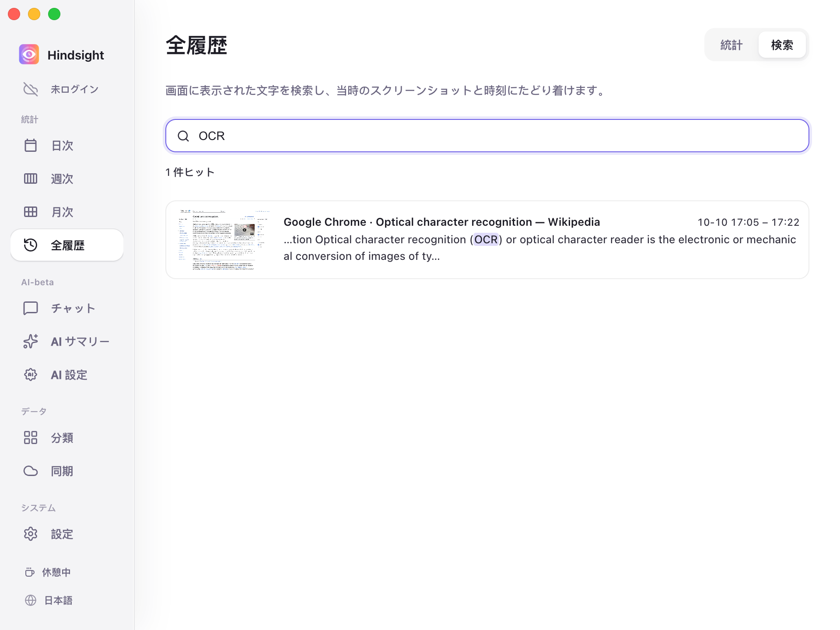Click the Hindsight app logo icon
Image resolution: width=840 pixels, height=630 pixels.
(x=29, y=55)
